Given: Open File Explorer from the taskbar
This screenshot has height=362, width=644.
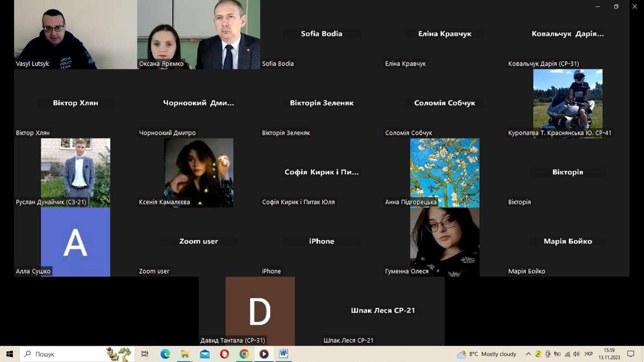Looking at the screenshot, I should pos(185,354).
